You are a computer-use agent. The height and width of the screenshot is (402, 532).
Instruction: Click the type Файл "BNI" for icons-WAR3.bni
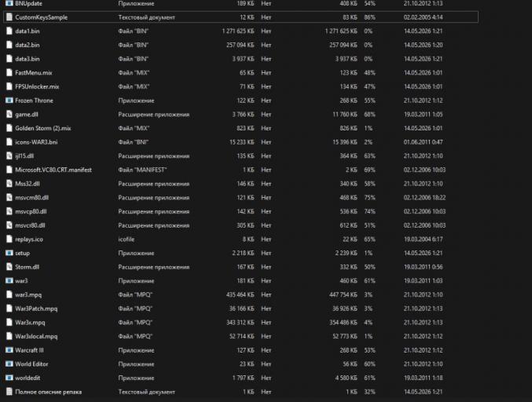click(134, 142)
